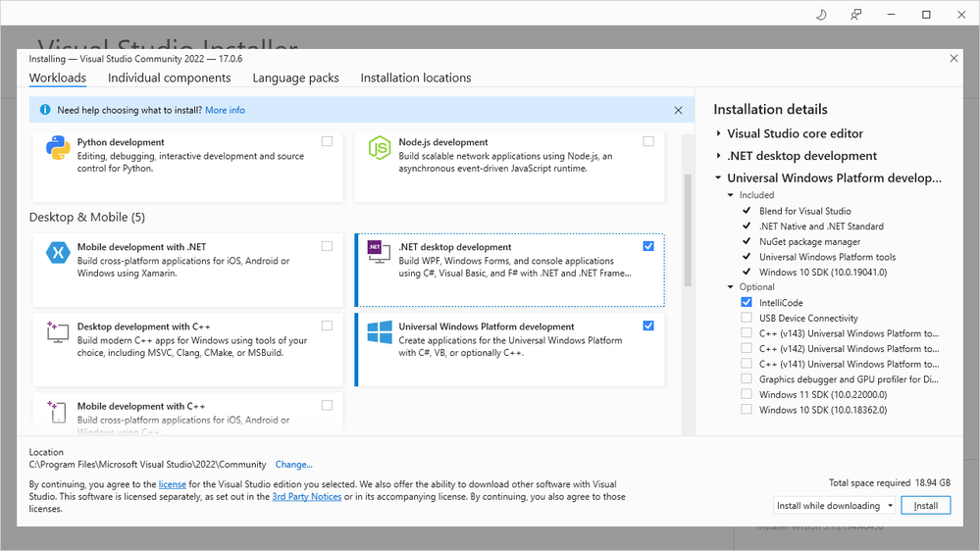Dismiss the 'Need help choosing' banner
The image size is (980, 551).
(x=678, y=110)
